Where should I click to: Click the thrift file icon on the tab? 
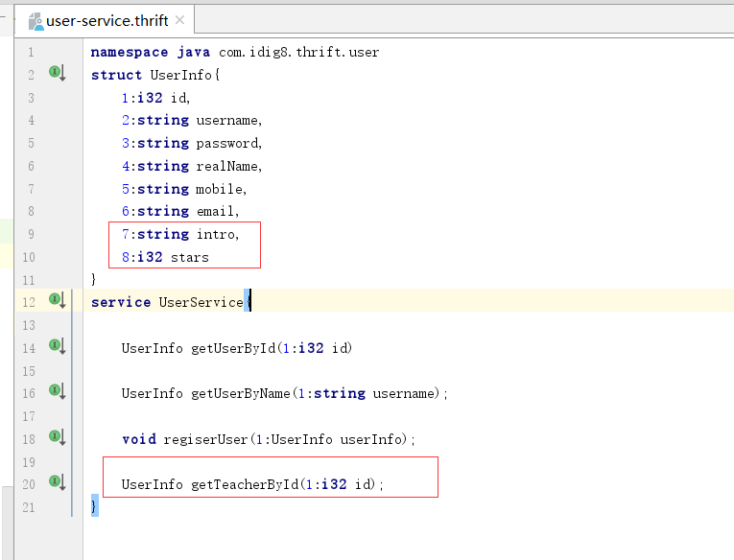point(36,21)
